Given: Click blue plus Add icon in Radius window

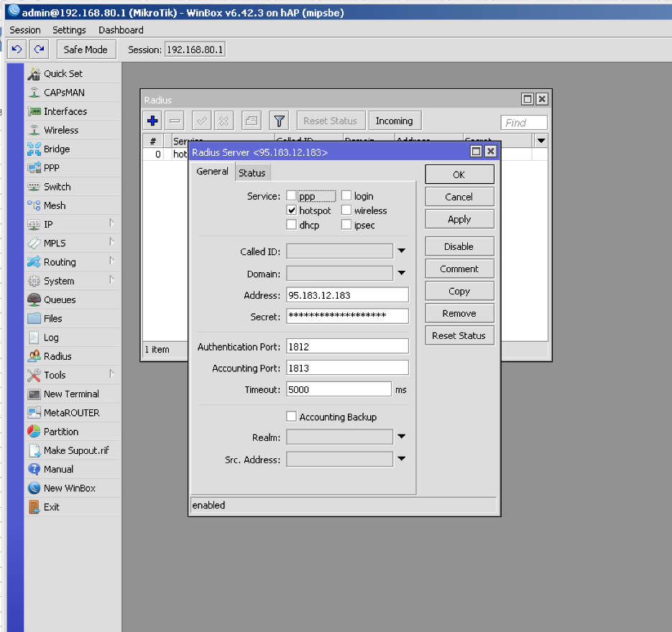Looking at the screenshot, I should (152, 121).
